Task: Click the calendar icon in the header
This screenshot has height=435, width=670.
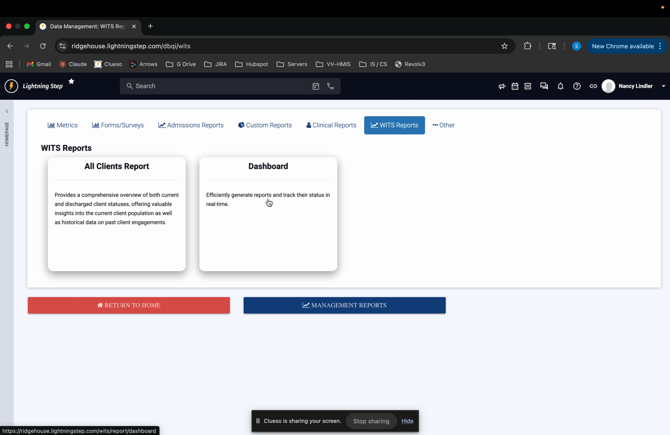Action: click(515, 86)
